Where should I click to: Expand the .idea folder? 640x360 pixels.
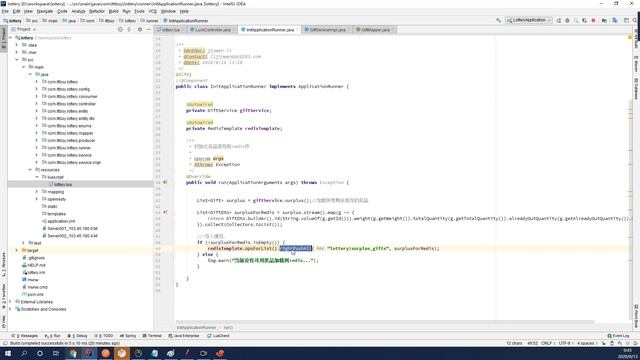(17, 45)
